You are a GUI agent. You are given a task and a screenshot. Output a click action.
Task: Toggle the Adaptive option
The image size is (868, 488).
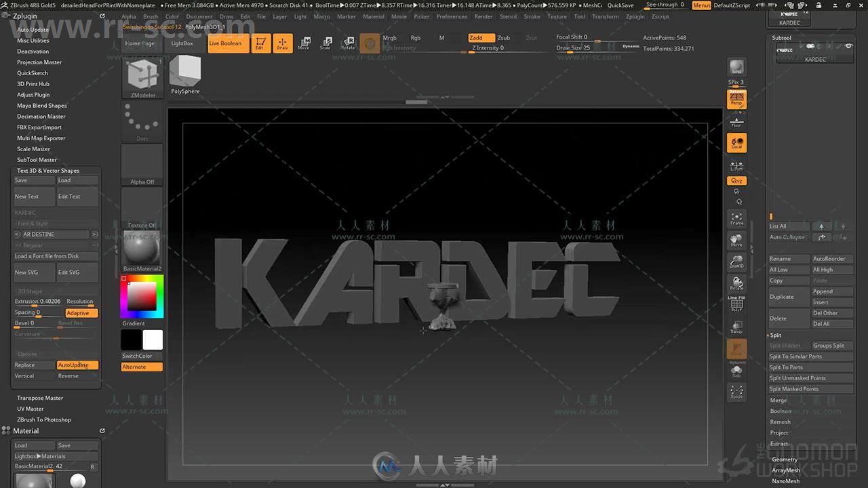pyautogui.click(x=81, y=313)
